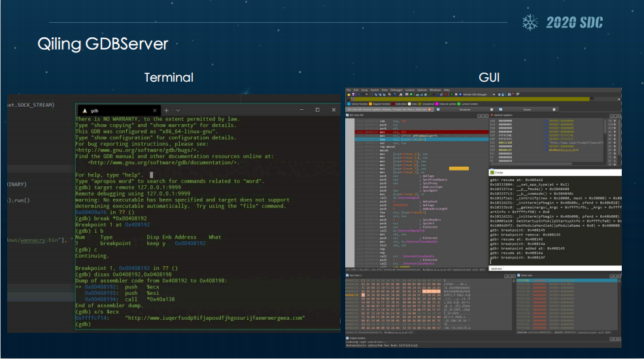Switch to the Structures tab
This screenshot has width=644, height=359.
click(465, 110)
